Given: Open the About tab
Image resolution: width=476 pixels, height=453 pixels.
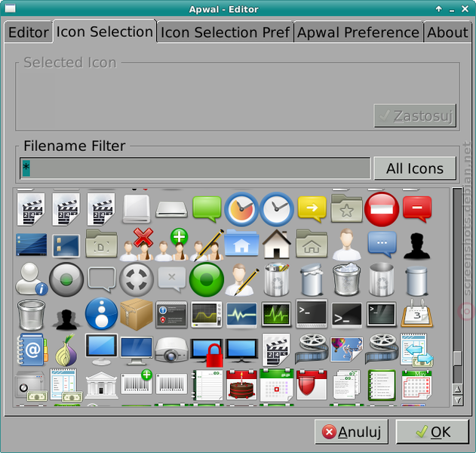Looking at the screenshot, I should (x=447, y=32).
